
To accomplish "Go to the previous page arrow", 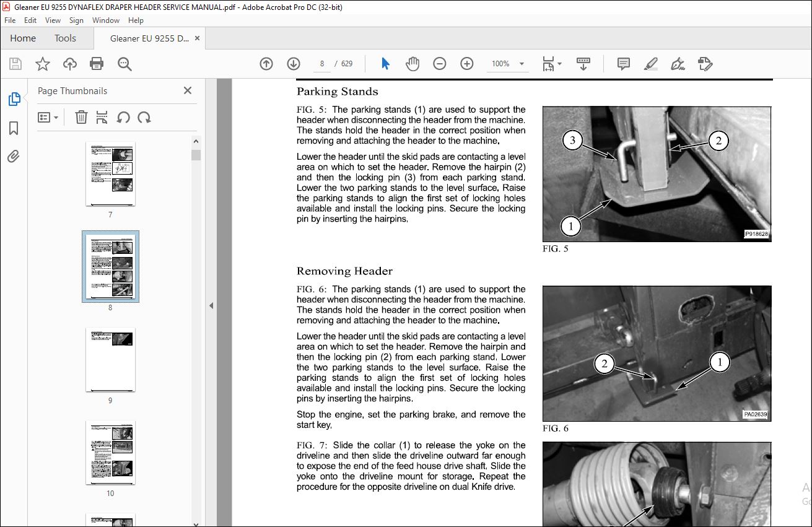I will pyautogui.click(x=266, y=64).
